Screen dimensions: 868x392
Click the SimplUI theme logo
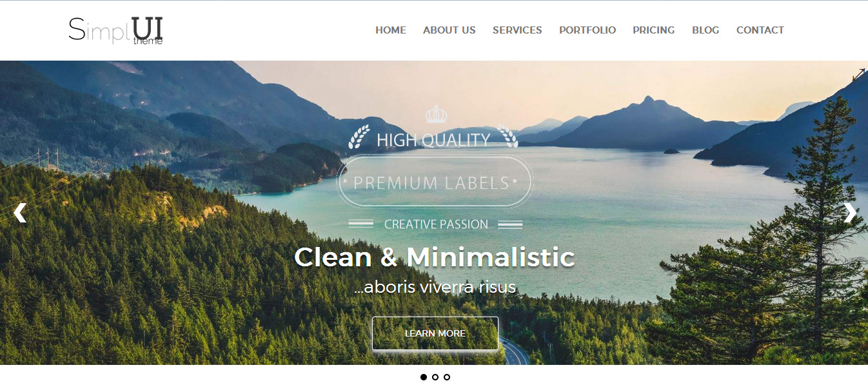(115, 30)
